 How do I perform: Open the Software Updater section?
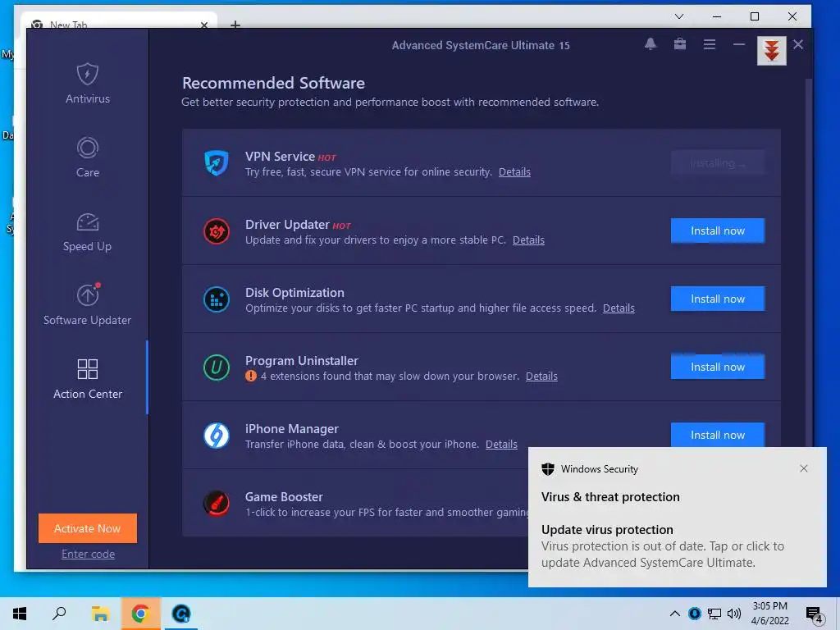point(87,304)
